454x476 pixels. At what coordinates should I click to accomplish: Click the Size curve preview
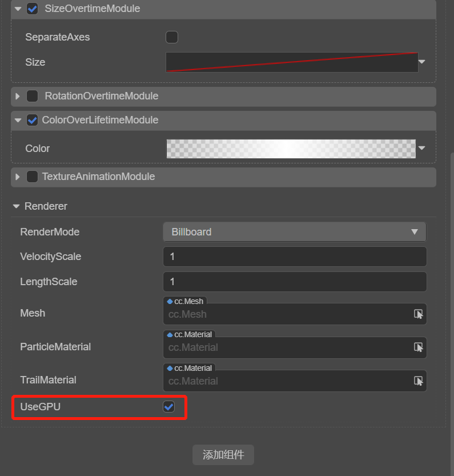[x=291, y=62]
